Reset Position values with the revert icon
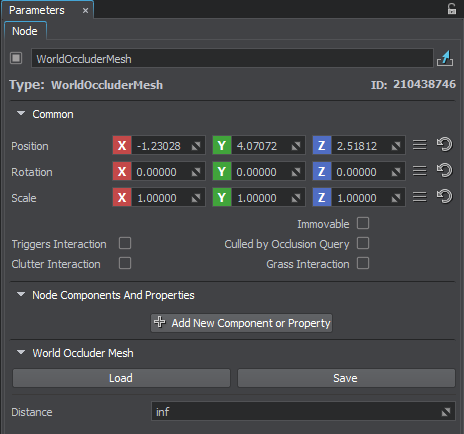The image size is (464, 434). click(445, 145)
